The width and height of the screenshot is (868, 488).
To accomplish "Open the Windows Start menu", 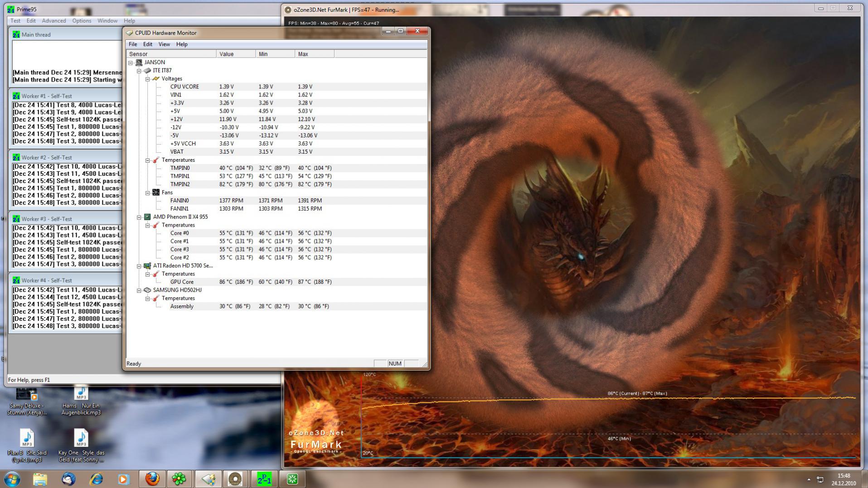I will coord(12,479).
